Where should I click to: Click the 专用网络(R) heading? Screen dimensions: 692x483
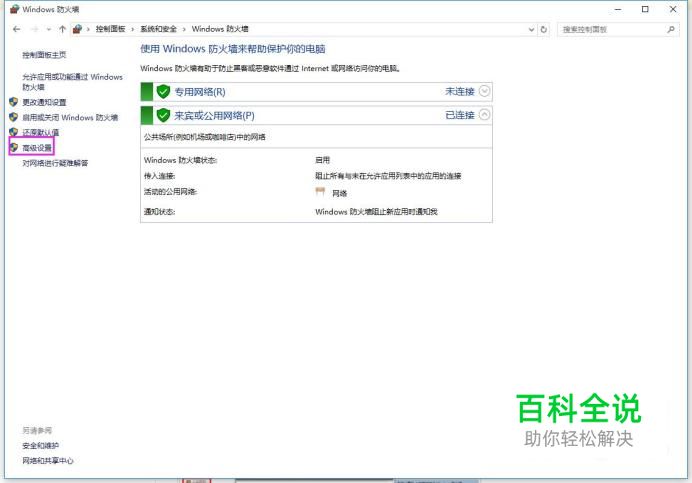click(200, 92)
